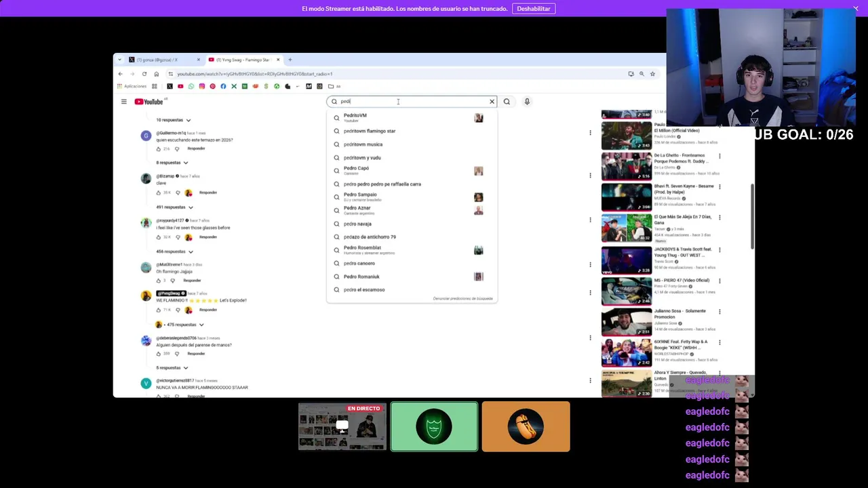The height and width of the screenshot is (488, 868).
Task: Select the orange hot dog participant tile
Action: (526, 427)
